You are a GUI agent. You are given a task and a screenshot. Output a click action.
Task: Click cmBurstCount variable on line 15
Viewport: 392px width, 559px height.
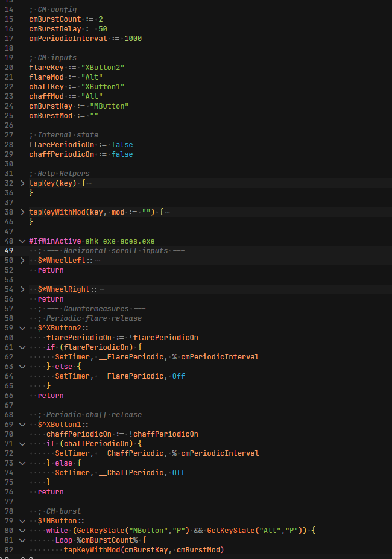point(55,19)
